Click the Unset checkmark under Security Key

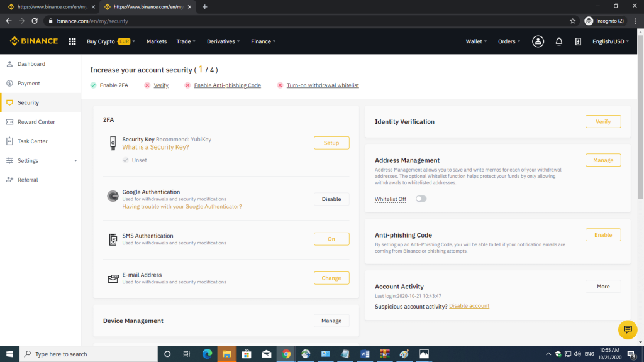[x=125, y=160]
